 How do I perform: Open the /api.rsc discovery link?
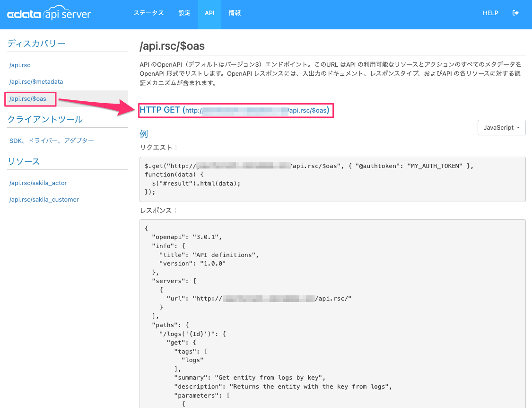click(x=20, y=65)
